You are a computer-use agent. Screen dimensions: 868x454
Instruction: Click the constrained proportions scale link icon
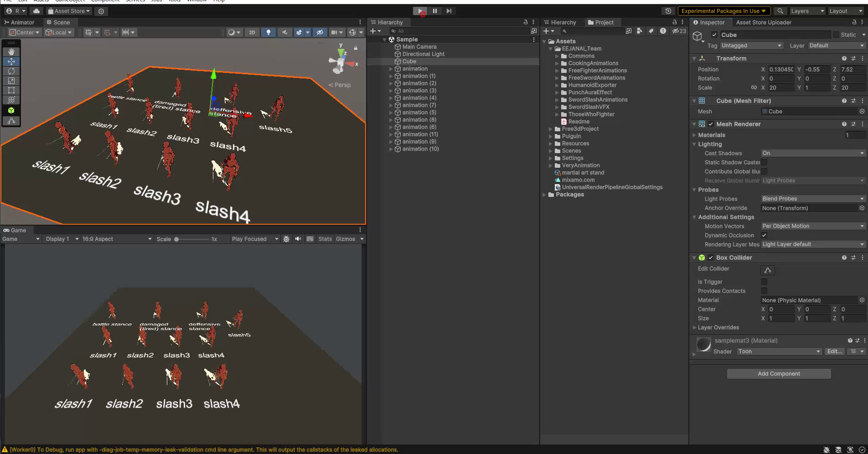tap(754, 88)
